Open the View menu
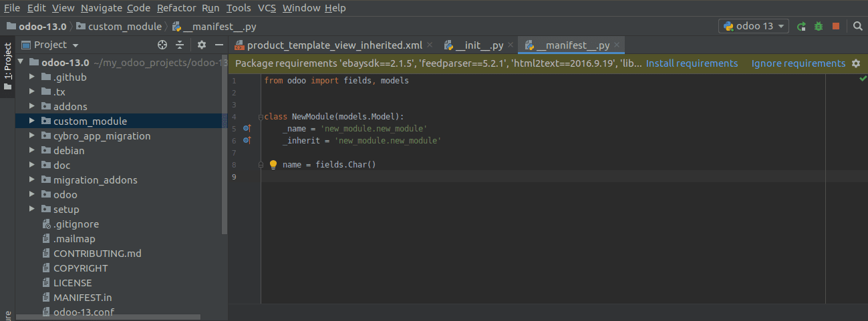 pos(63,8)
